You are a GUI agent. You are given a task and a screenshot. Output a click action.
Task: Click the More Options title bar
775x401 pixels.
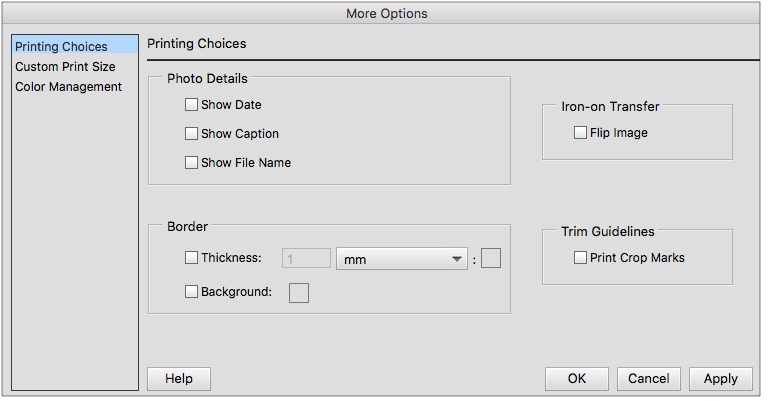pyautogui.click(x=387, y=13)
